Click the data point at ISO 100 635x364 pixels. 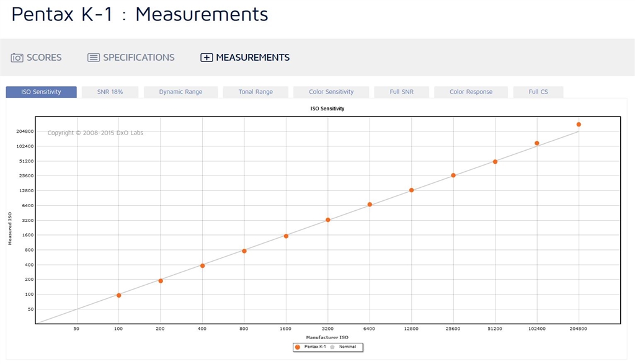(x=118, y=296)
